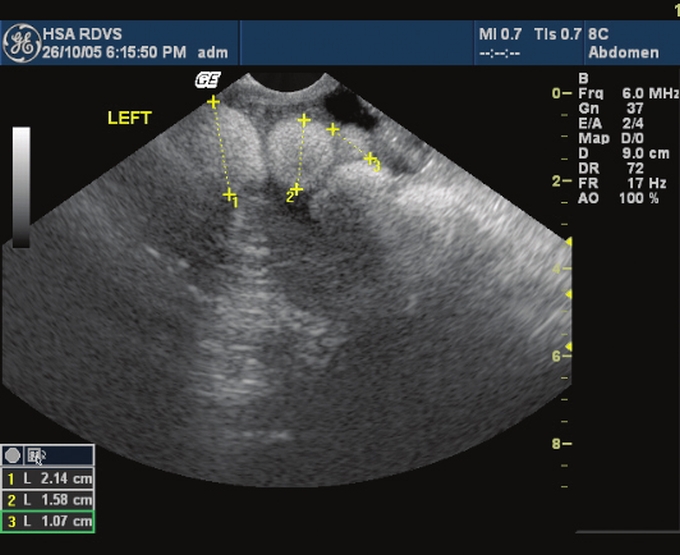The height and width of the screenshot is (555, 680).
Task: Click the DR 72 dynamic range parameter
Action: 611,168
